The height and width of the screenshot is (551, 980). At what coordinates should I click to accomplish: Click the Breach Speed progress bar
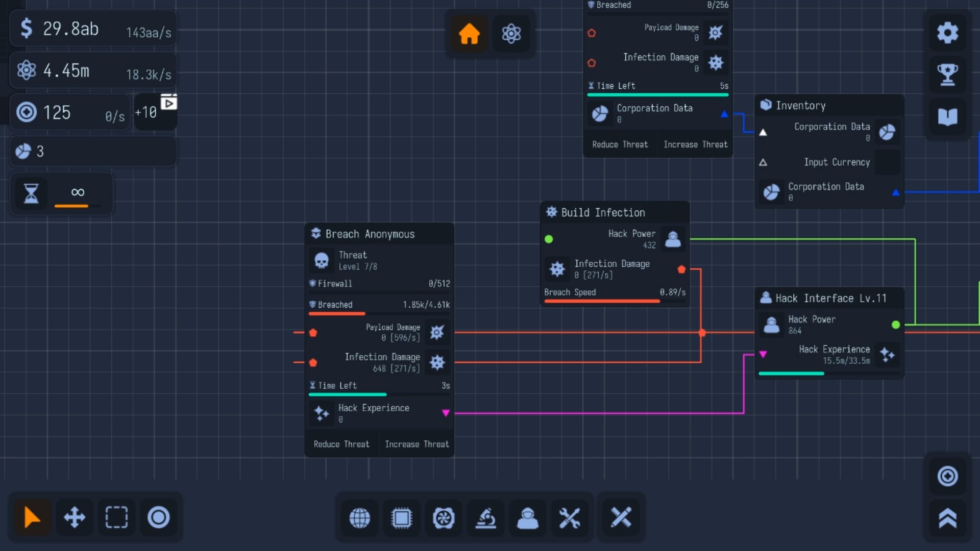[x=615, y=301]
